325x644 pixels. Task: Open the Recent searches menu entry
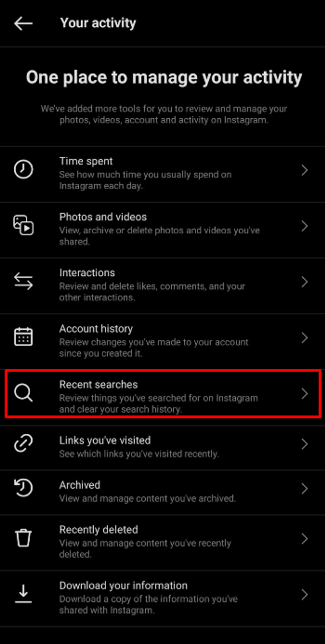tap(163, 394)
